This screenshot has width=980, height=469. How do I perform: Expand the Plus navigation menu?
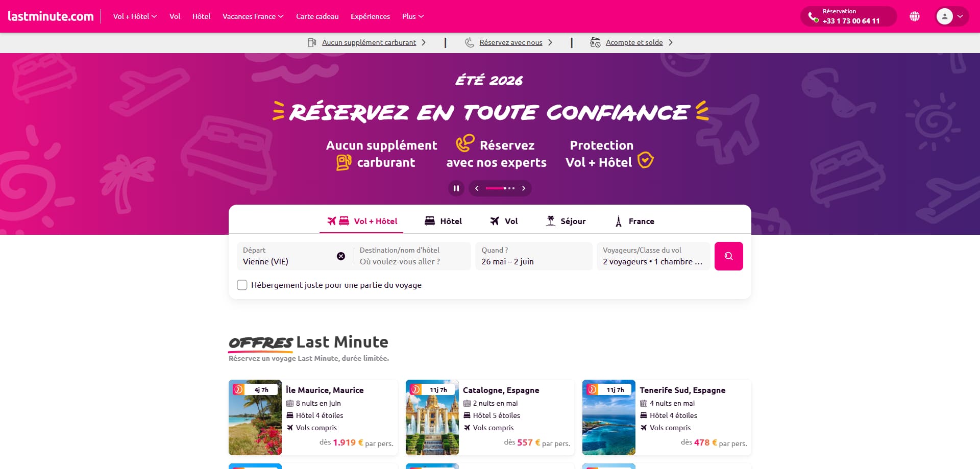(x=413, y=16)
